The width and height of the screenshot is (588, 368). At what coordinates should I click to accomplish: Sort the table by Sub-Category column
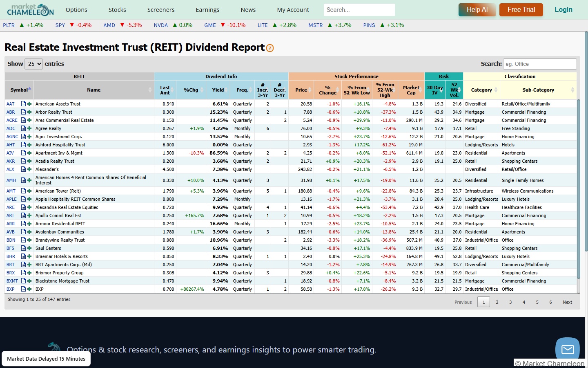(x=538, y=90)
